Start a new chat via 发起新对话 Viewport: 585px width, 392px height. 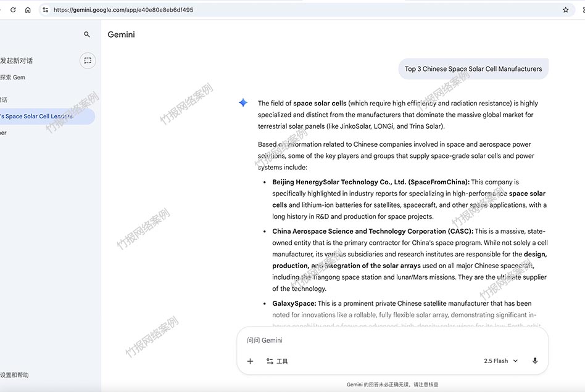pyautogui.click(x=17, y=61)
